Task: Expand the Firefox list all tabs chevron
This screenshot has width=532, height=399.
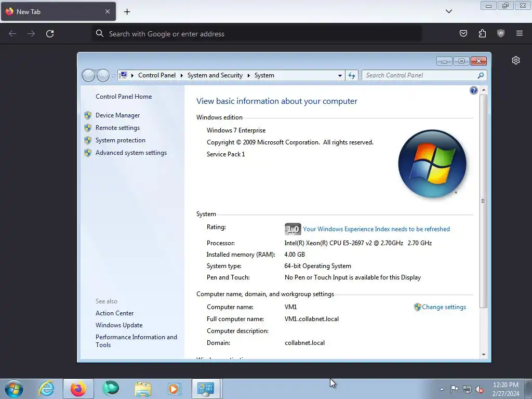Action: pos(449,11)
